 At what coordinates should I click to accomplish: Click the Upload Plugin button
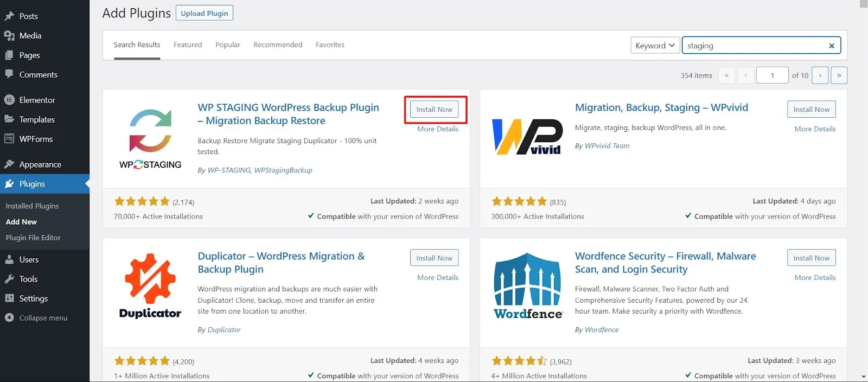pyautogui.click(x=205, y=13)
